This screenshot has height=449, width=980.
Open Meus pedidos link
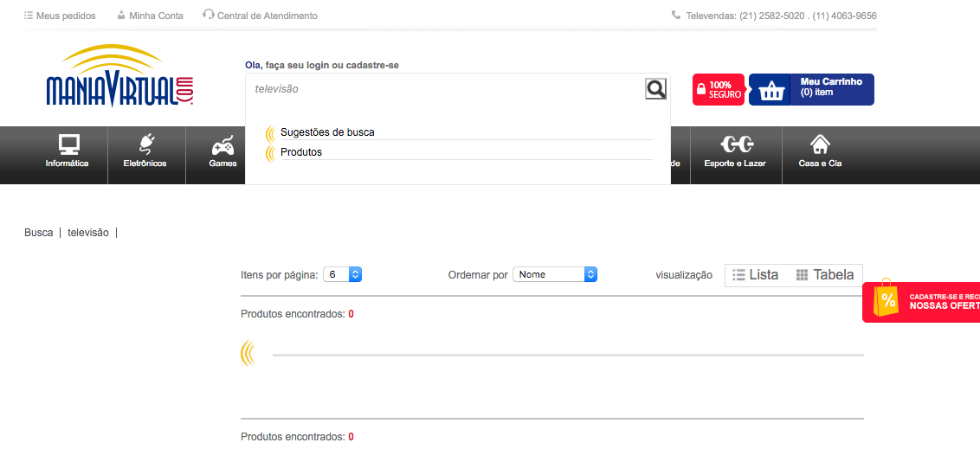60,16
